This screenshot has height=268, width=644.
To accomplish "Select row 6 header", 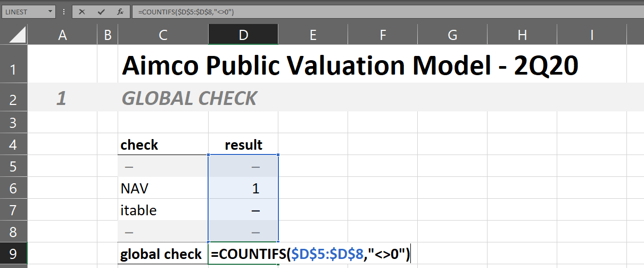I will [x=13, y=188].
